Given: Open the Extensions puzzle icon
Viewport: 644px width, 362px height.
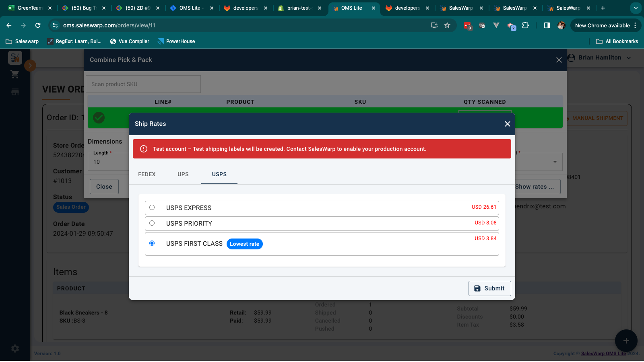Looking at the screenshot, I should click(x=525, y=25).
